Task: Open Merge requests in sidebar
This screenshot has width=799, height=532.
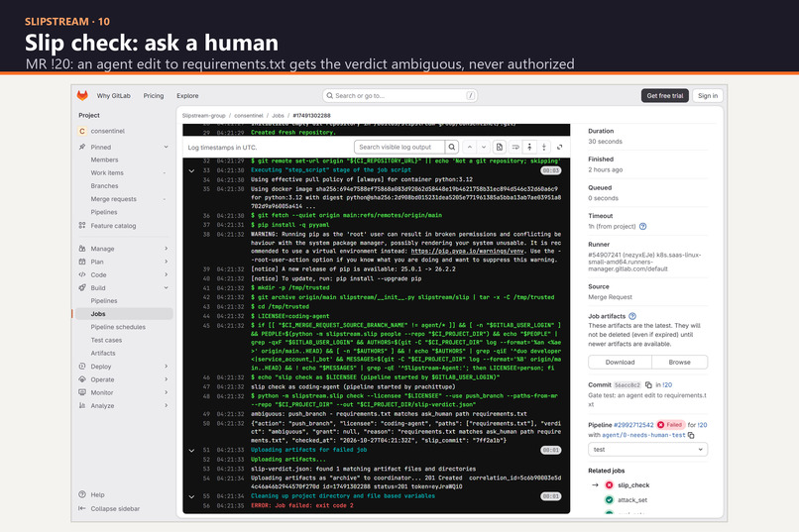Action: 114,199
